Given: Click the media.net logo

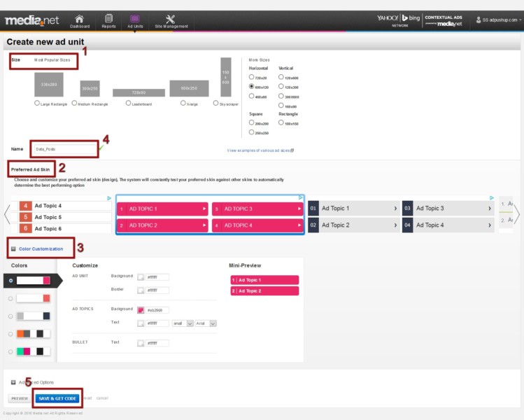Looking at the screenshot, I should point(34,20).
